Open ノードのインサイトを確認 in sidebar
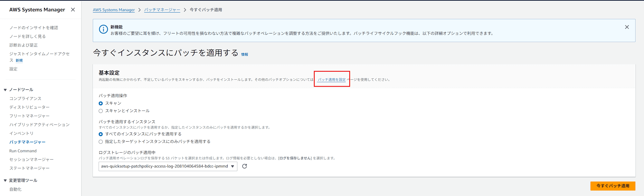Screen dimensions: 644x196 click(x=33, y=28)
